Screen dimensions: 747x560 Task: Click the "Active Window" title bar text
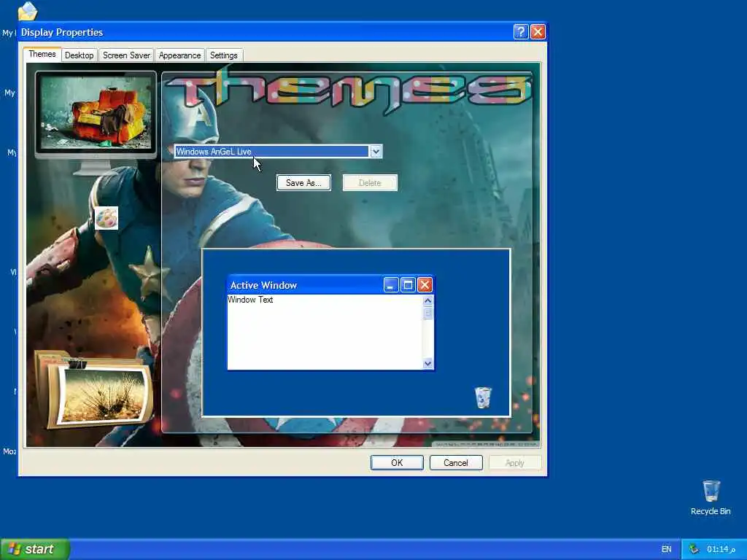(263, 285)
